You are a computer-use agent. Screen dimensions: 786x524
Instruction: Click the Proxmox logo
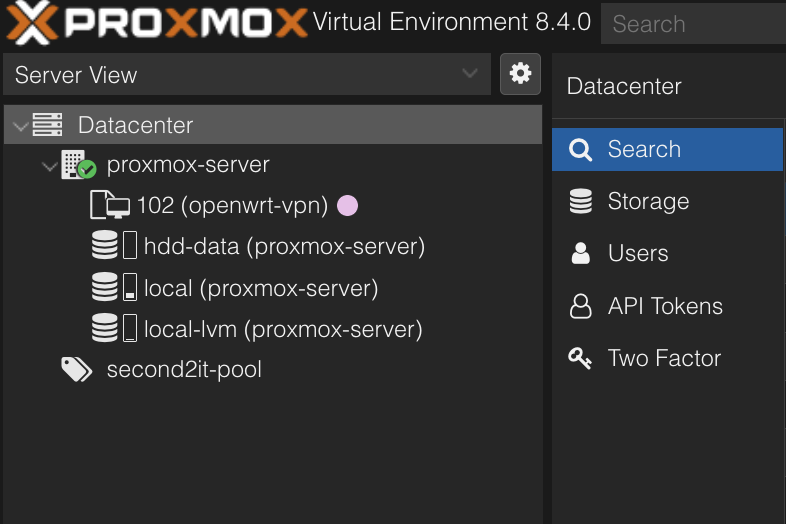[x=156, y=22]
